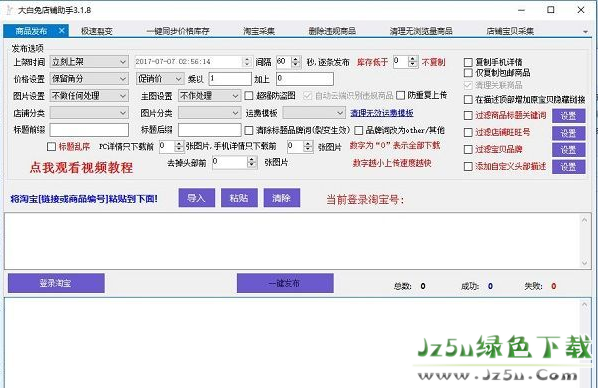Image resolution: width=598 pixels, height=388 pixels.
Task: Adjust the 手机详情只下载前 spinner
Action: 308,146
